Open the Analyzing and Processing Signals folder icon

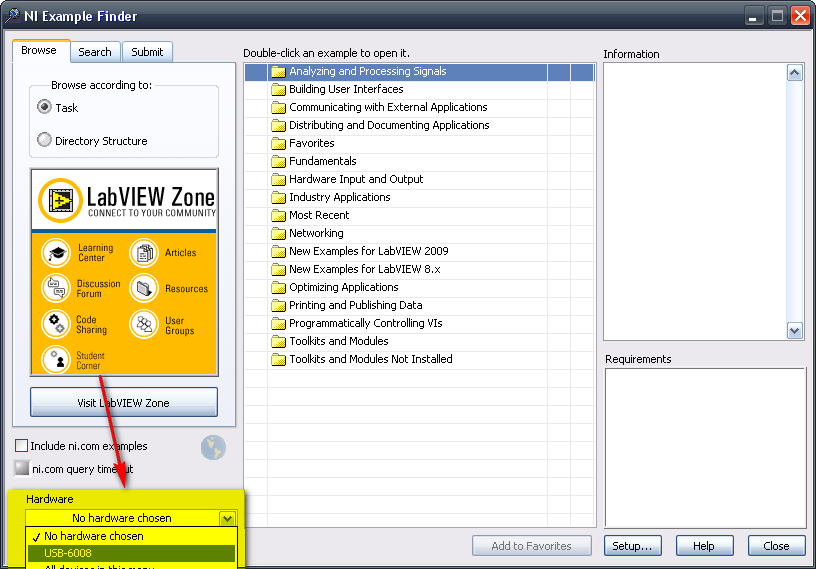(278, 72)
